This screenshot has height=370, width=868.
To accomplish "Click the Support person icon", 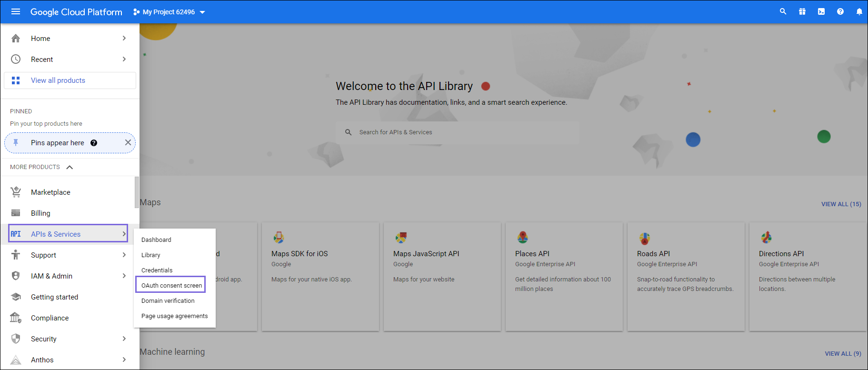I will [16, 255].
